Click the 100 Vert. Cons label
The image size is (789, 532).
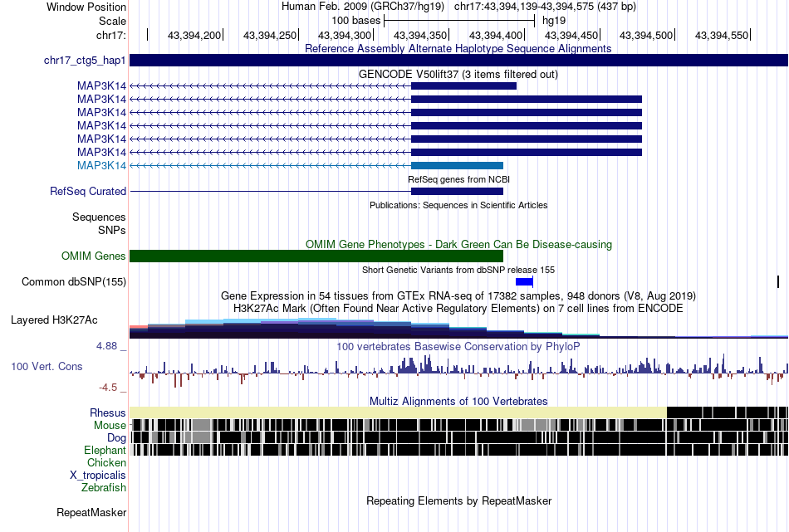click(47, 367)
